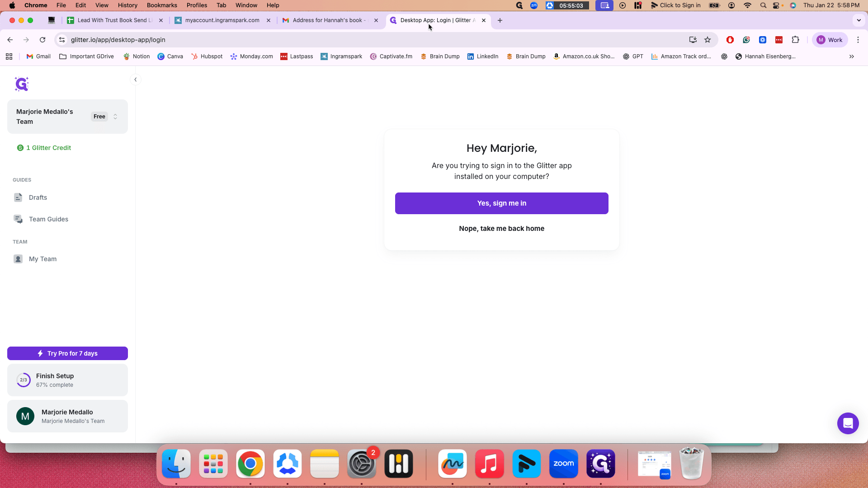Click Nope, take me back home
This screenshot has width=868, height=488.
pos(502,229)
